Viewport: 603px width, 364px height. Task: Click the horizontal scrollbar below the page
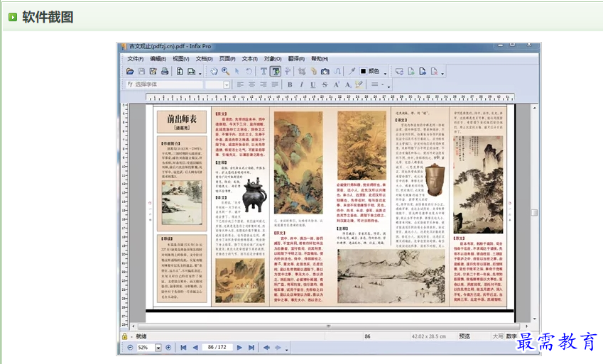pos(328,326)
